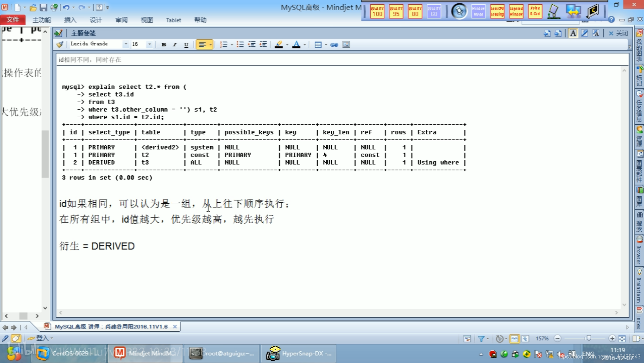Choose the Quality 80 recording button
Screen dimensions: 644x363
[415, 11]
